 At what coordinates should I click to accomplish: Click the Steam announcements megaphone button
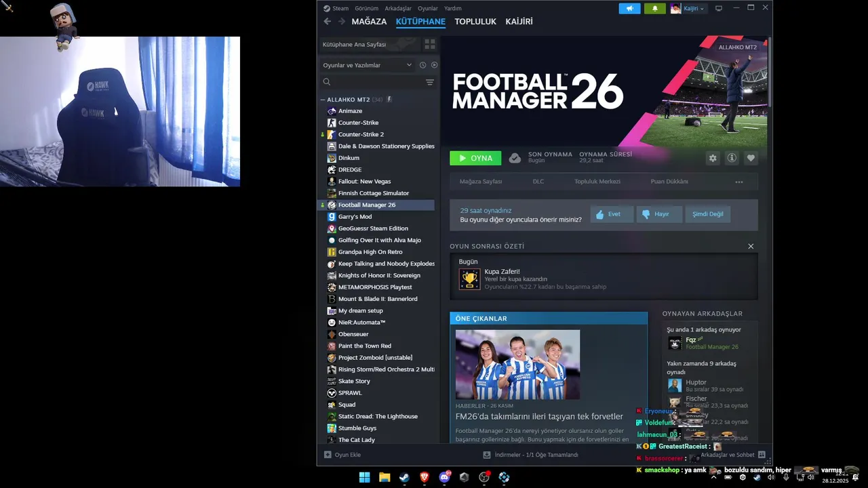629,8
